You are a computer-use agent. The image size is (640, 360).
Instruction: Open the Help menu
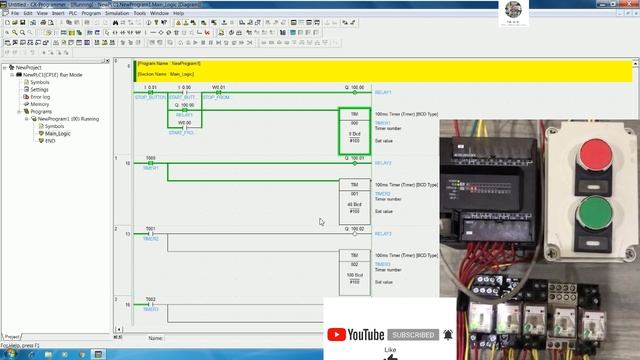(x=178, y=13)
